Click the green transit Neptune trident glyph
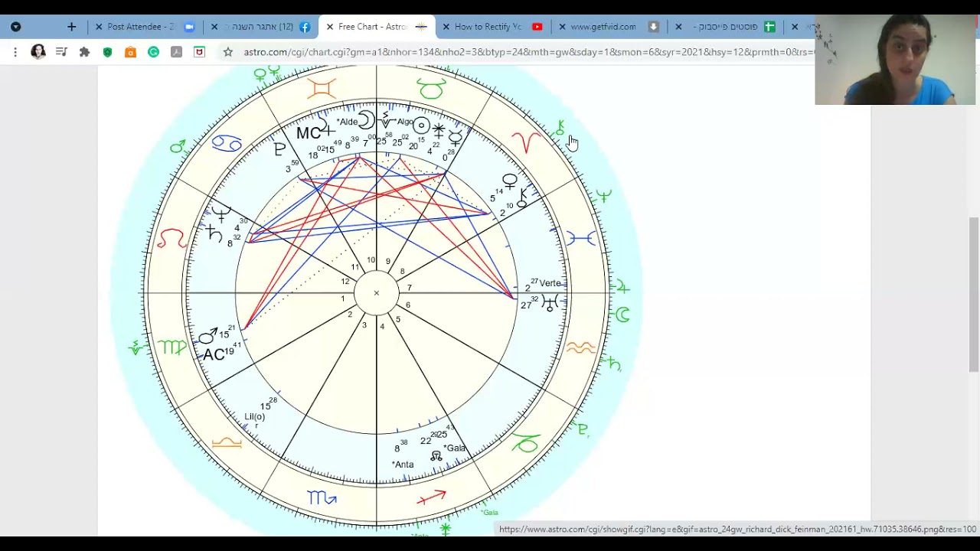This screenshot has width=980, height=551. tap(604, 197)
